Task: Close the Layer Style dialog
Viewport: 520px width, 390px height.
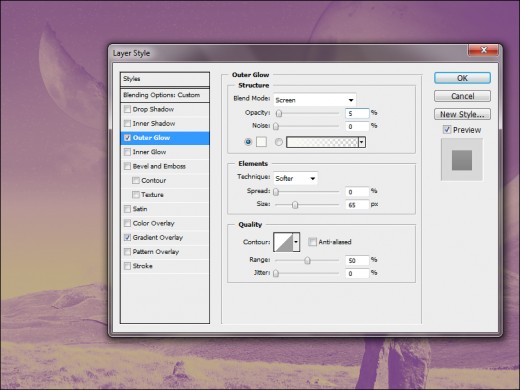Action: coord(484,50)
